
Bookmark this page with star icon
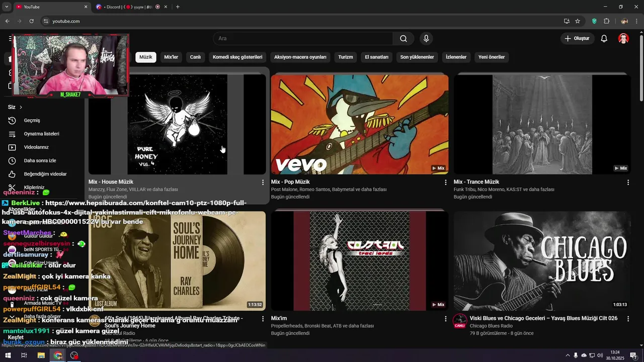pos(578,21)
